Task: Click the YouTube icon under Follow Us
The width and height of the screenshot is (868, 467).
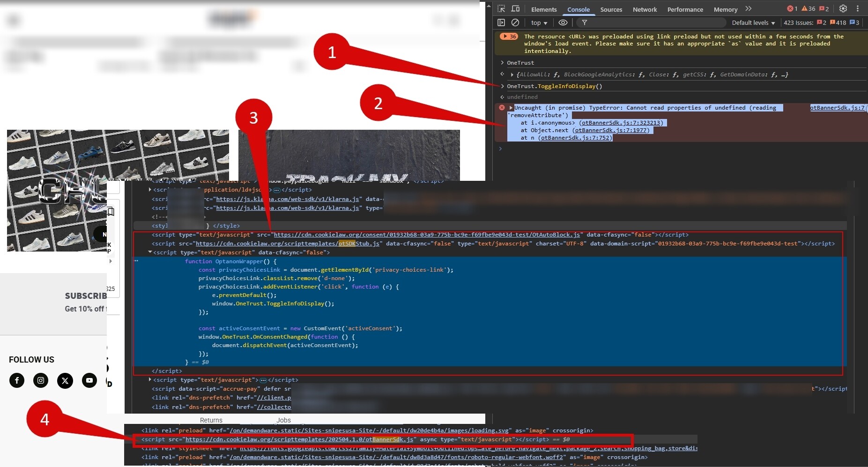Action: click(89, 380)
